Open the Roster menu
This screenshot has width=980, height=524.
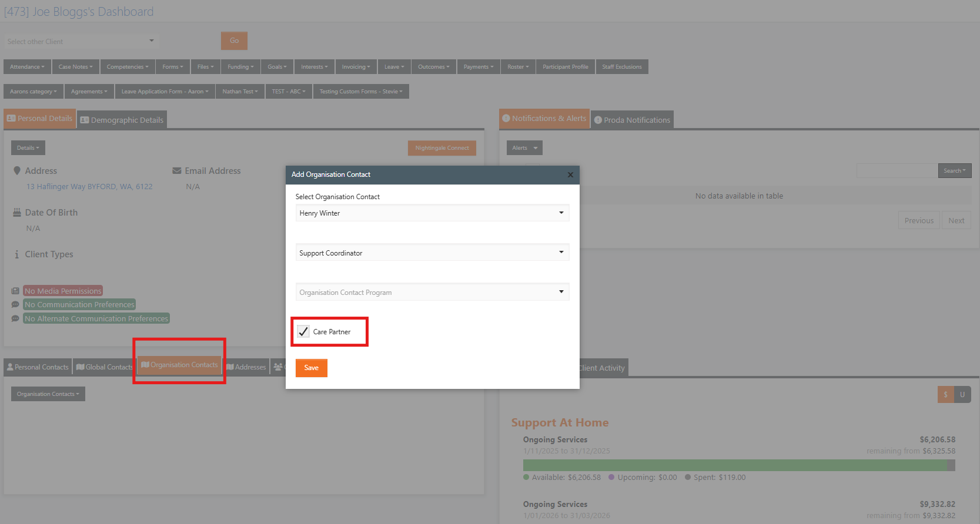click(519, 67)
